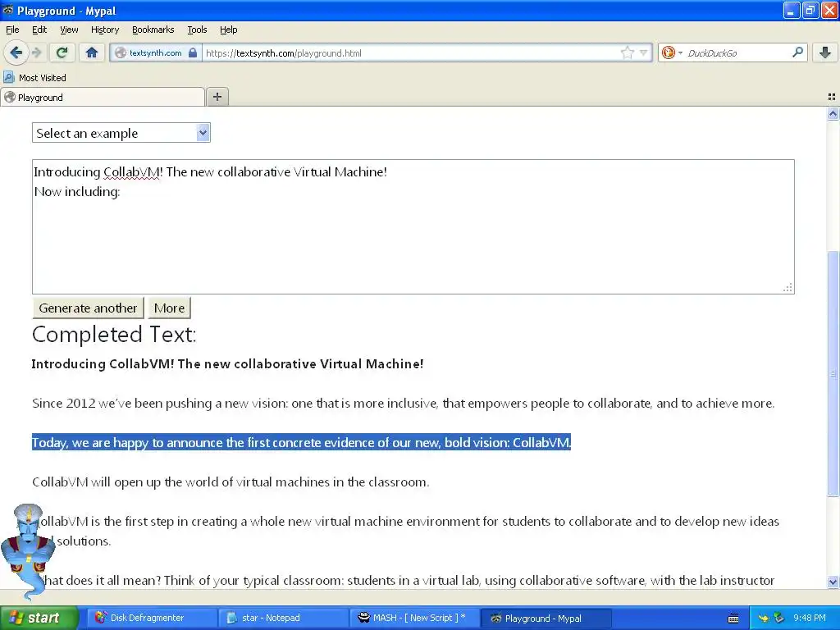The height and width of the screenshot is (630, 840).
Task: Click the page scrollbar up arrow
Action: click(833, 113)
